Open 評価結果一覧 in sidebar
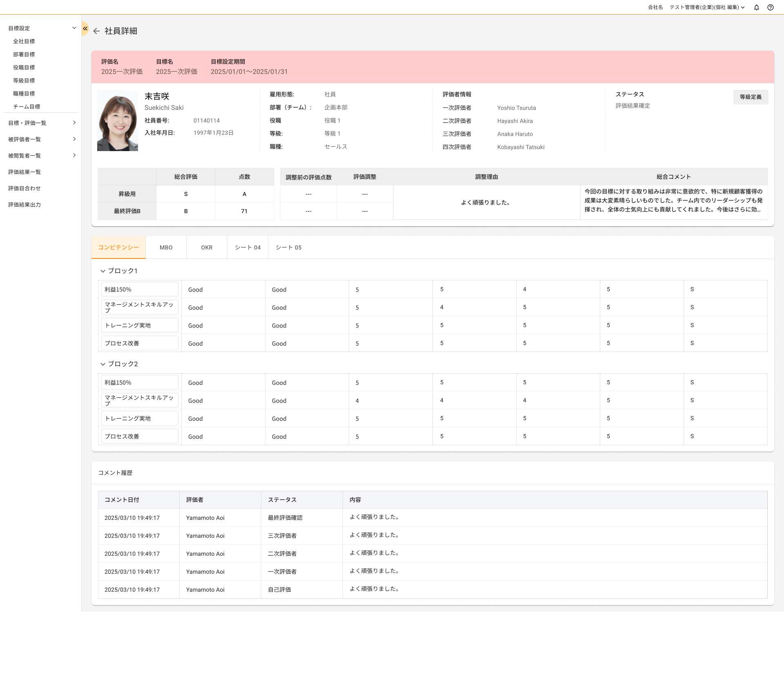 24,172
